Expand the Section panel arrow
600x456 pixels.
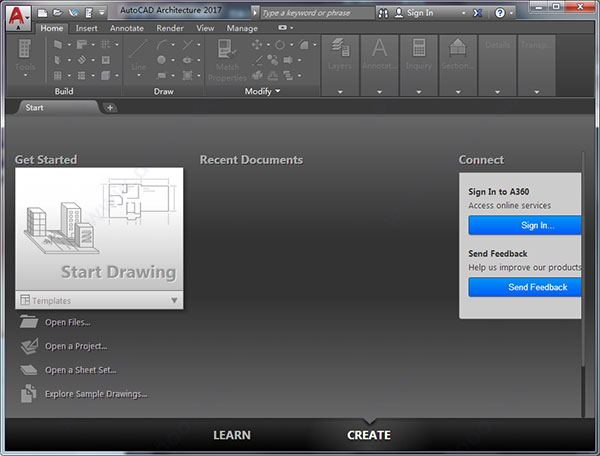pos(458,92)
